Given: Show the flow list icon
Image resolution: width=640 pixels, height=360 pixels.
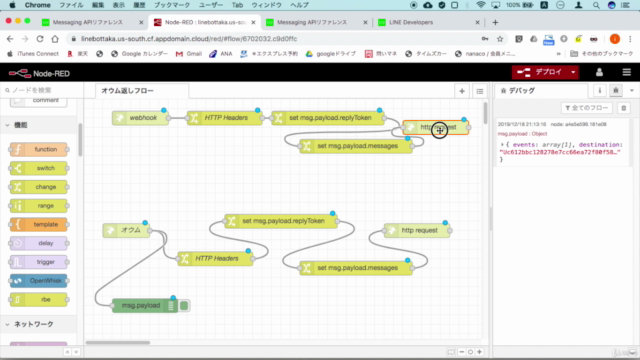Looking at the screenshot, I should click(x=480, y=91).
